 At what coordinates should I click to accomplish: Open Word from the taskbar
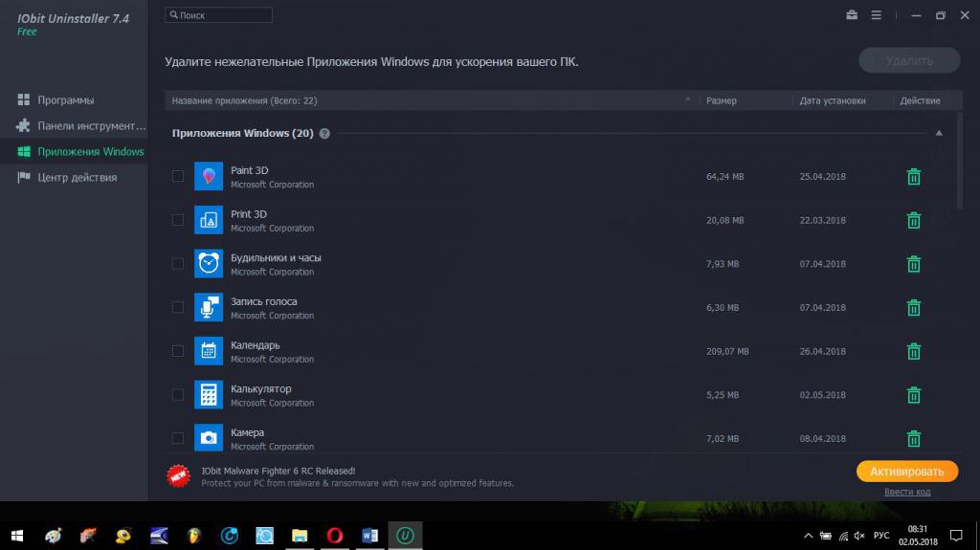369,536
